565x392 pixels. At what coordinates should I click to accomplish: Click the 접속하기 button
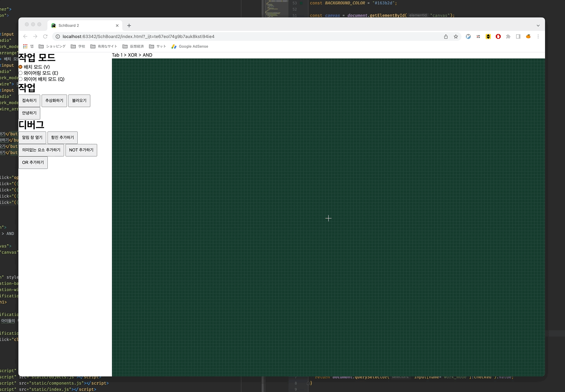click(29, 101)
